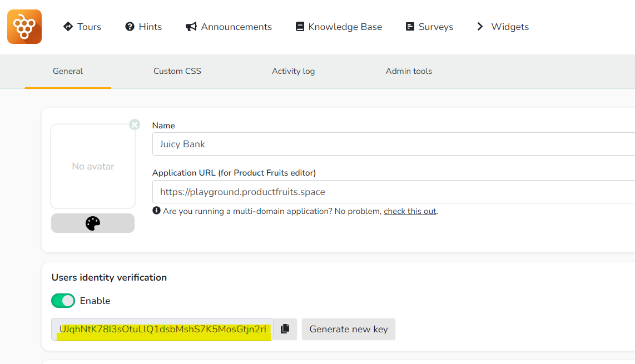635x364 pixels.
Task: Switch to the General tab
Action: [x=68, y=71]
